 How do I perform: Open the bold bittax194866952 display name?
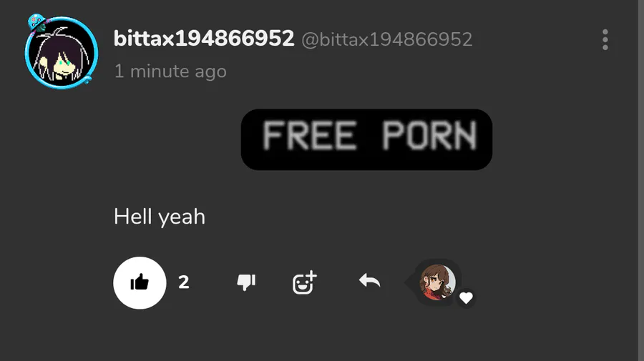pos(204,39)
